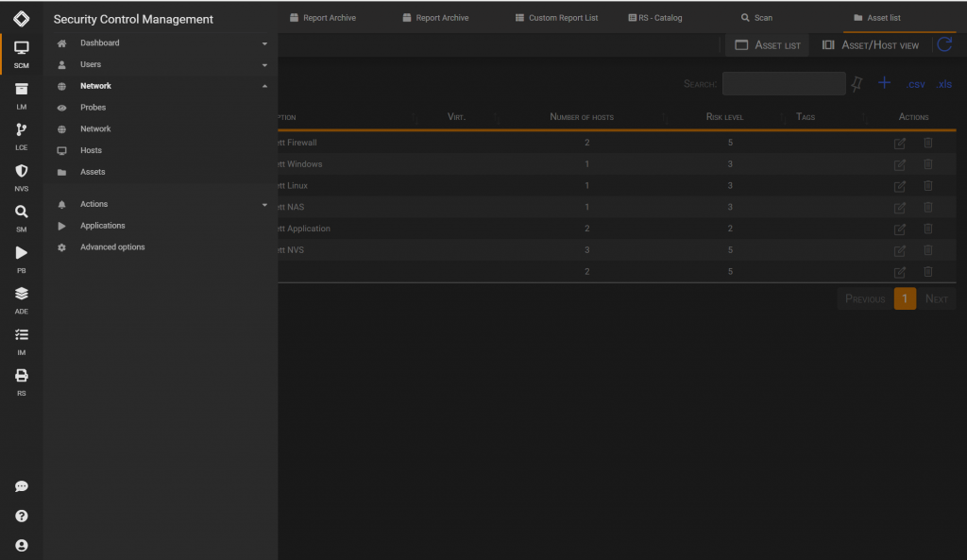The height and width of the screenshot is (560, 967).
Task: Select the Asset/Host view button
Action: [870, 45]
